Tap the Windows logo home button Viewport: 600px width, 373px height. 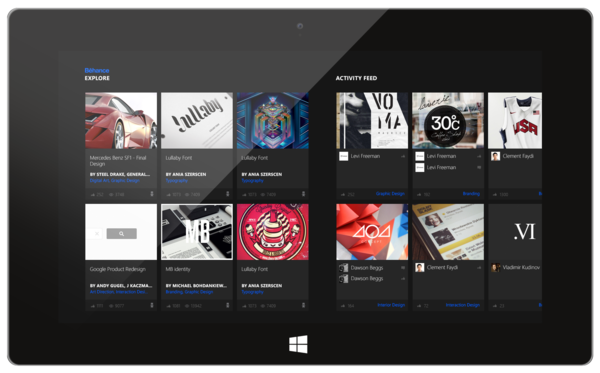tap(298, 344)
